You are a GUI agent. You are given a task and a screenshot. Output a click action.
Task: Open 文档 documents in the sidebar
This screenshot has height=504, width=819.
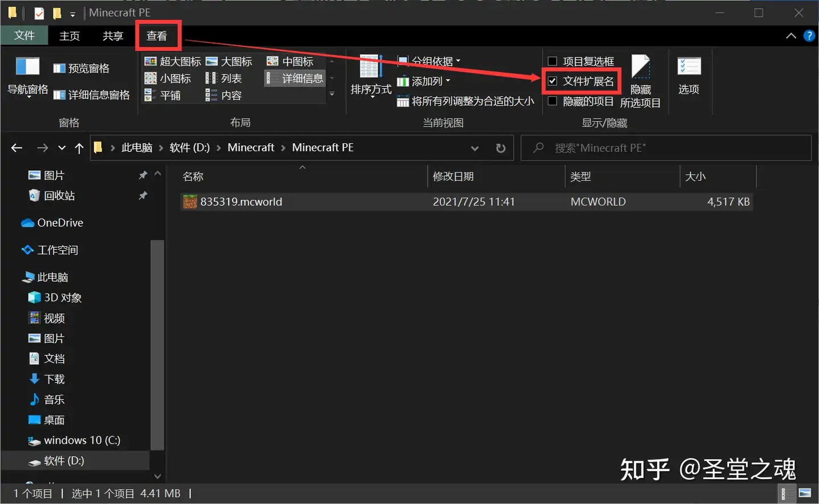[x=47, y=359]
